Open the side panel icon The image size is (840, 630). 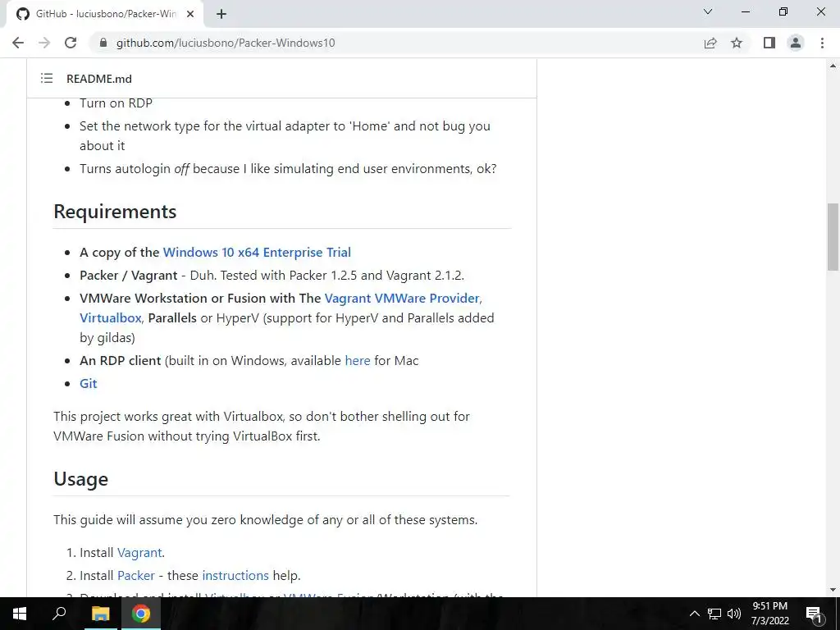pyautogui.click(x=769, y=43)
